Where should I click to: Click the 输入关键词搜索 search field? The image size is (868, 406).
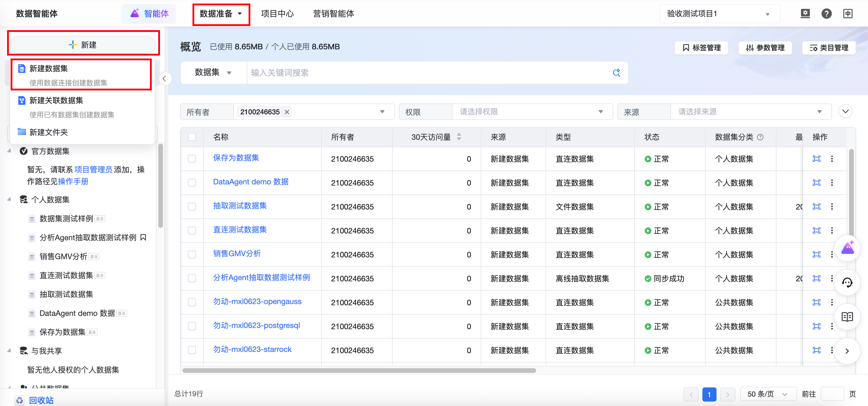tap(428, 72)
